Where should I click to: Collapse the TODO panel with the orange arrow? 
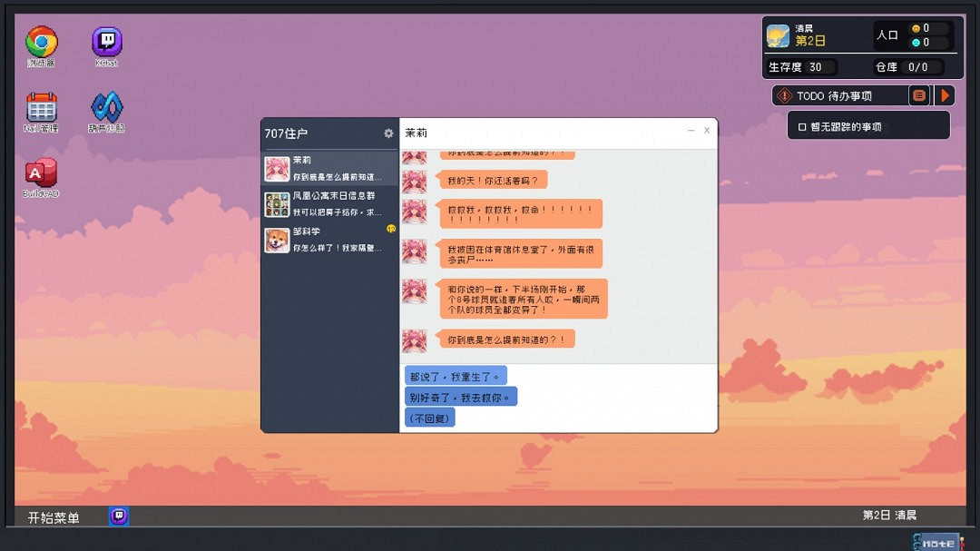tap(944, 94)
